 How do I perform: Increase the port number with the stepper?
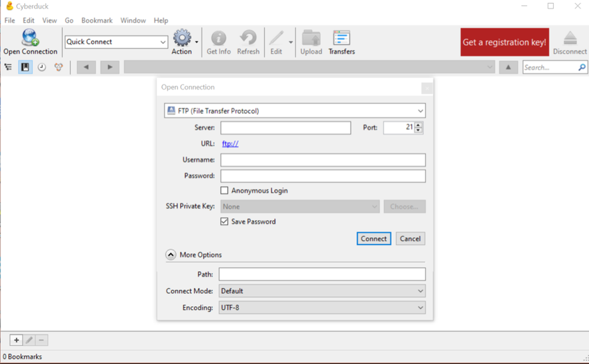point(418,125)
